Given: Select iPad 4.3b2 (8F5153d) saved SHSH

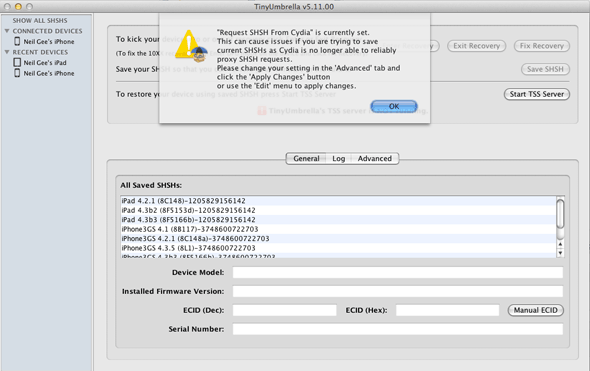Looking at the screenshot, I should click(338, 210).
